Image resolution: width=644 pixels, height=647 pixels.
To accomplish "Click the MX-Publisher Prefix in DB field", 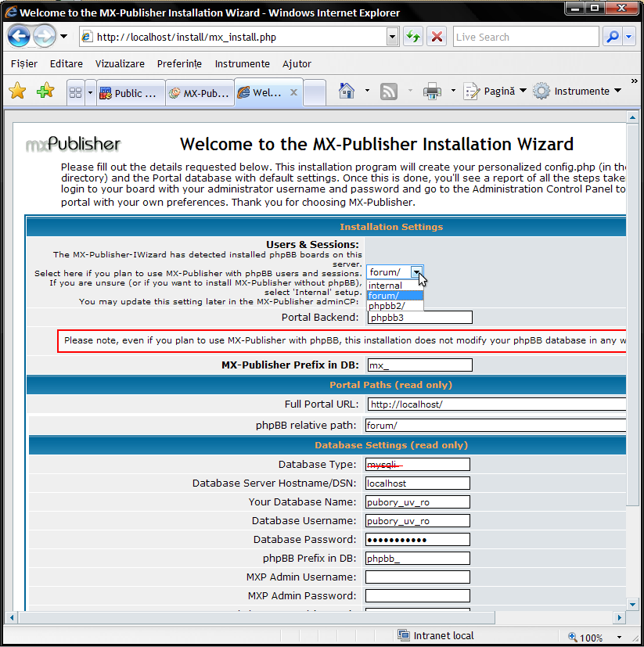I will 419,365.
